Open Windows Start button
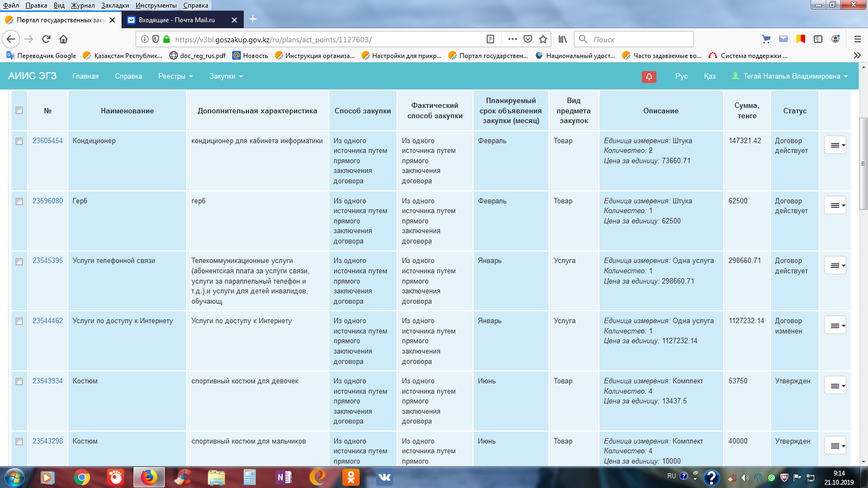 [x=15, y=477]
